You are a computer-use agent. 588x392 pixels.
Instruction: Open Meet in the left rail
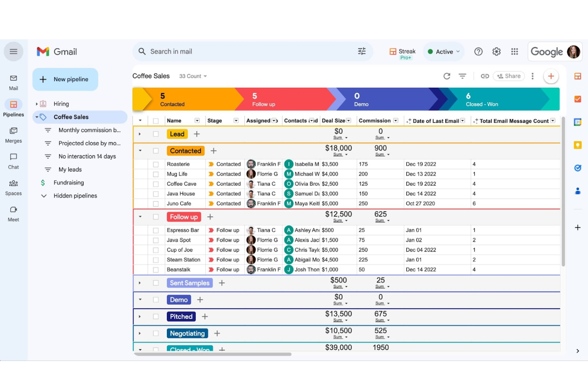[x=14, y=214]
